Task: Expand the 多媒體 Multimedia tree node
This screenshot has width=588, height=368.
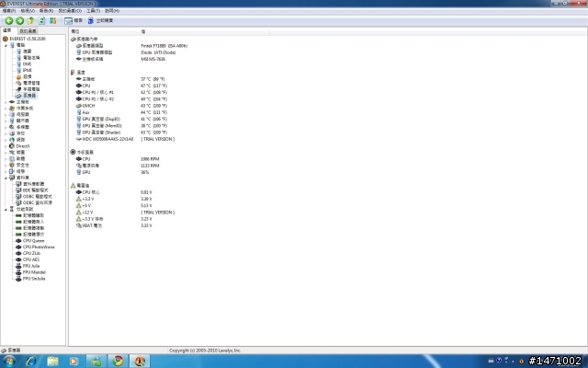Action: [x=6, y=127]
